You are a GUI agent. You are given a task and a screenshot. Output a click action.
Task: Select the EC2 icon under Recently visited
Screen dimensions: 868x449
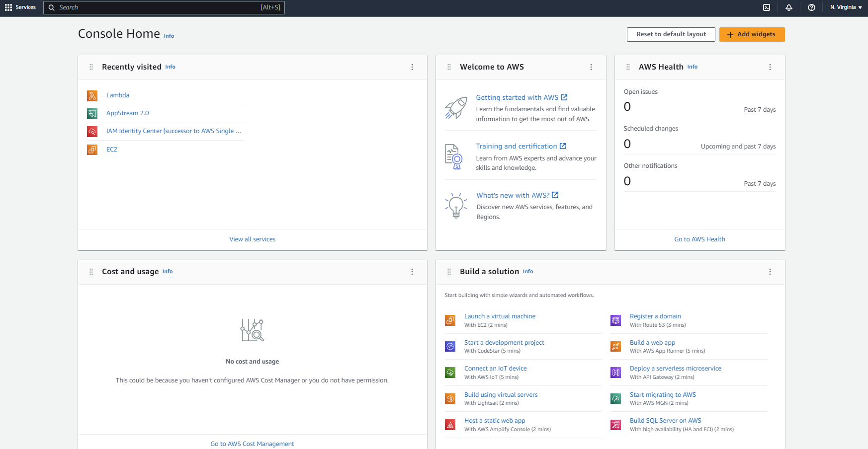(92, 149)
